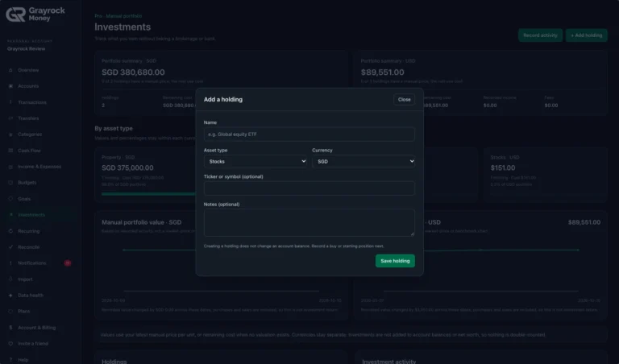Image resolution: width=619 pixels, height=364 pixels.
Task: Click the Holdings section heading
Action: tap(114, 362)
